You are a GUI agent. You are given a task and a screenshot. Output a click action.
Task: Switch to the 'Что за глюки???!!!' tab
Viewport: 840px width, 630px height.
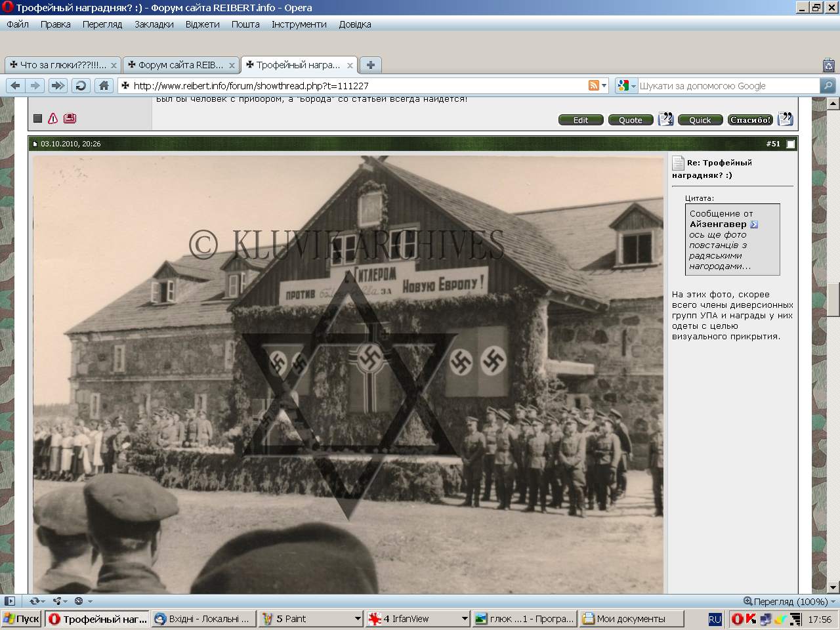(63, 65)
